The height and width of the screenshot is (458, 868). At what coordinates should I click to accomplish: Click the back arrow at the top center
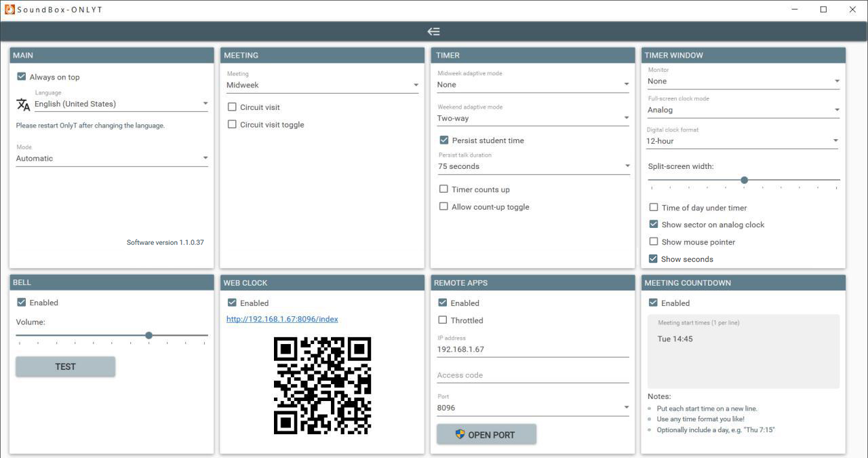click(433, 31)
